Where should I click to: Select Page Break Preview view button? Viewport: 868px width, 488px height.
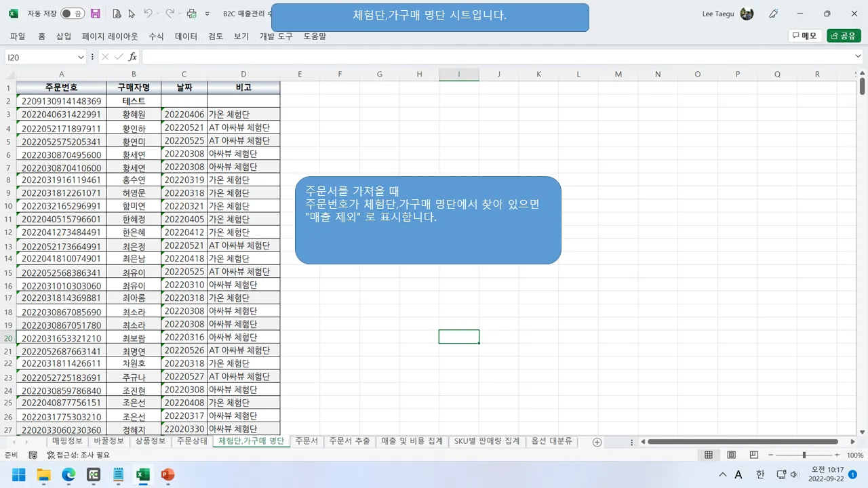pos(753,455)
